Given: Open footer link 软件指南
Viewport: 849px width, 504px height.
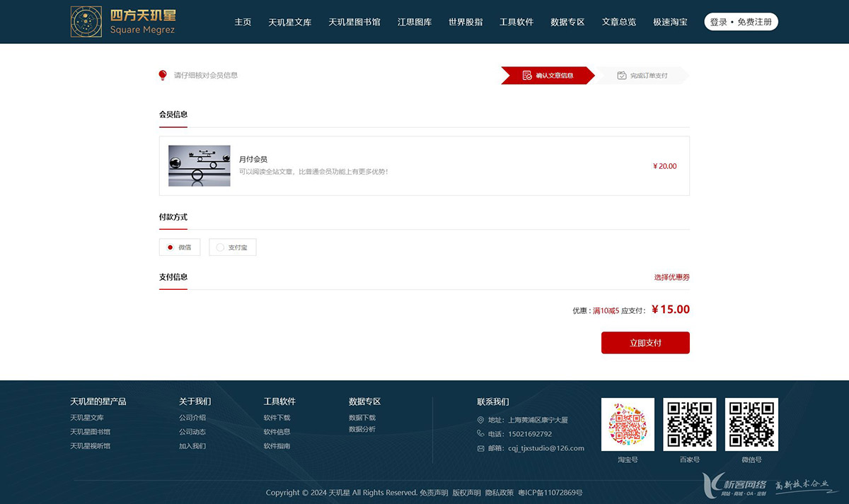Looking at the screenshot, I should click(x=277, y=446).
